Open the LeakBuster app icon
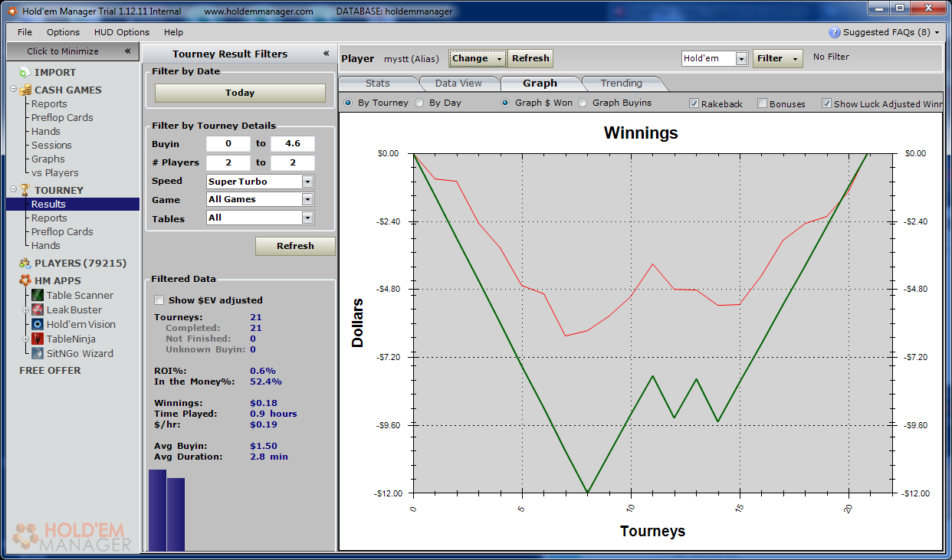The height and width of the screenshot is (560, 952). pos(38,309)
